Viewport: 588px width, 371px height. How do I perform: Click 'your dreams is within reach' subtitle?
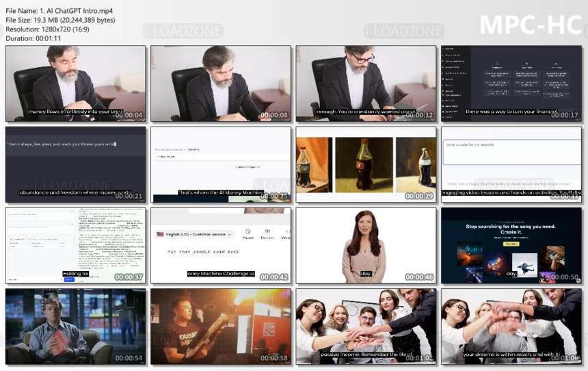511,355
